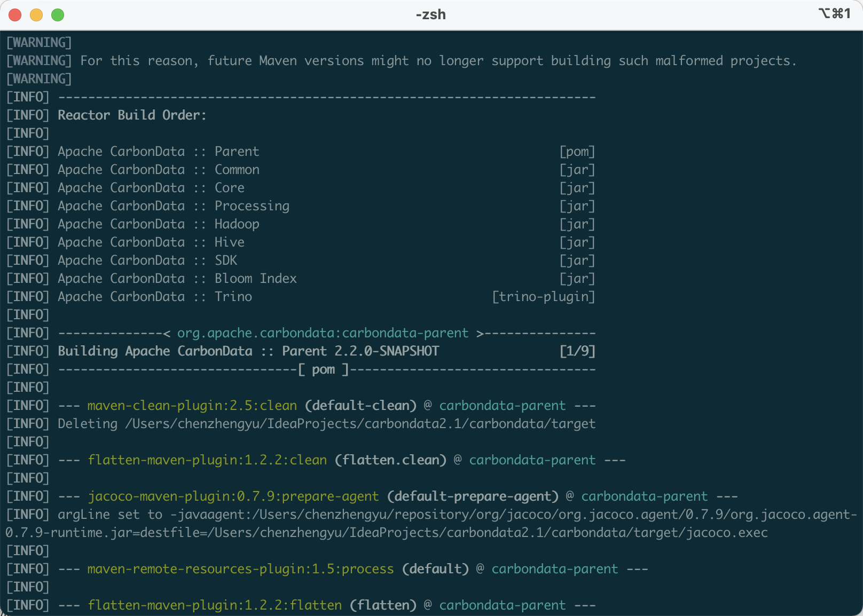Click the [1/9] build progress indicator

[577, 351]
